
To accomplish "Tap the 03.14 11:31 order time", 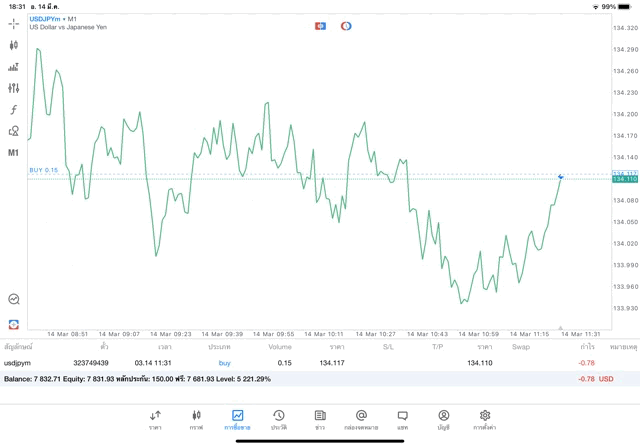I will point(153,363).
